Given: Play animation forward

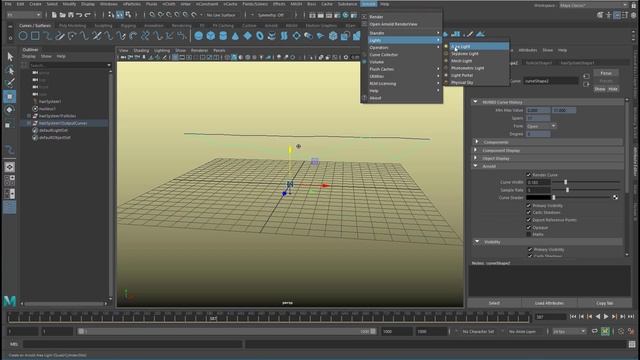Looking at the screenshot, I should pos(606,316).
